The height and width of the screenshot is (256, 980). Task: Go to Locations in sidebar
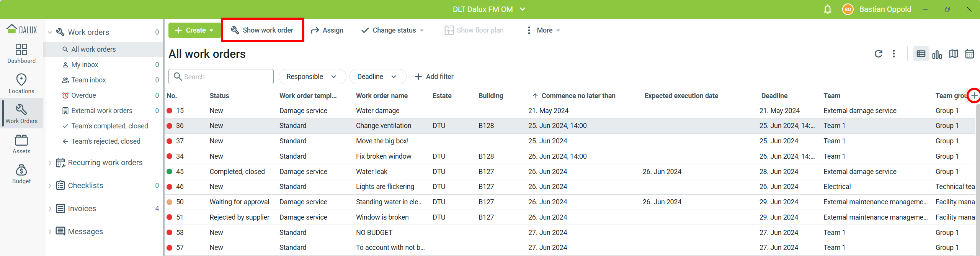coord(21,84)
